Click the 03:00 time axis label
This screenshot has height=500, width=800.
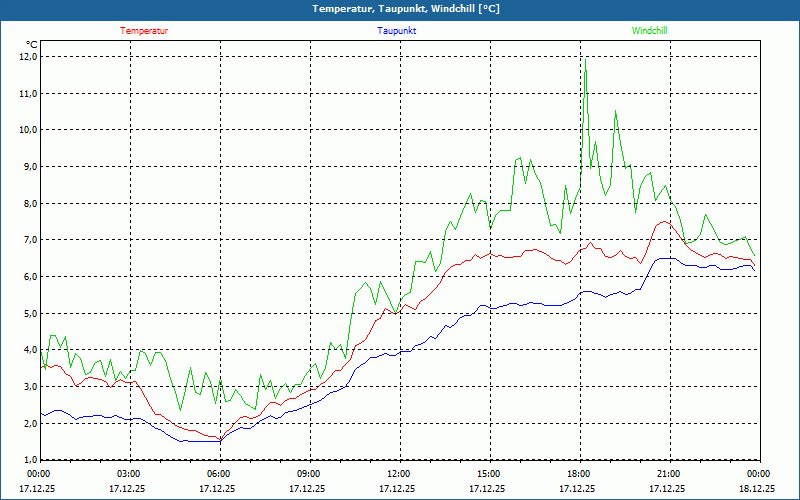click(128, 474)
